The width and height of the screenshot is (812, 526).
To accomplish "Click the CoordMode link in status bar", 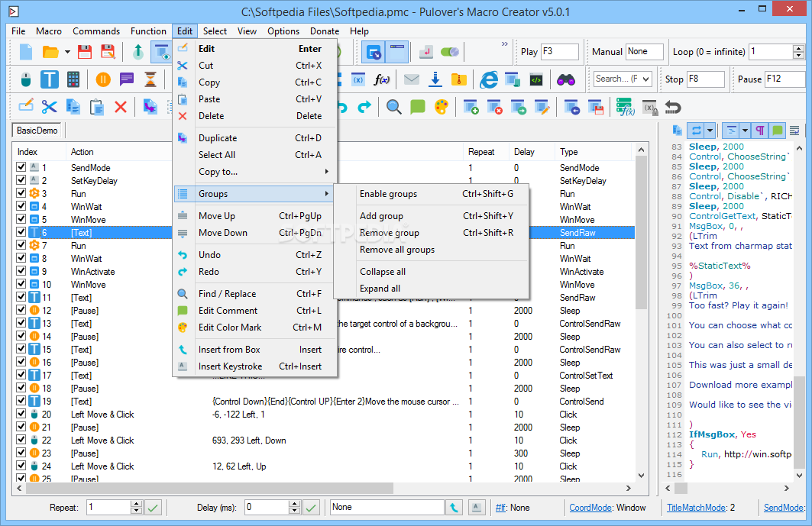I will [590, 508].
